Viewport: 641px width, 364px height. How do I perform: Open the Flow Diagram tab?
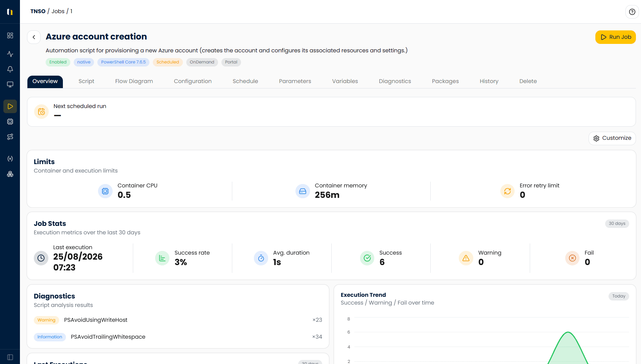pos(134,81)
